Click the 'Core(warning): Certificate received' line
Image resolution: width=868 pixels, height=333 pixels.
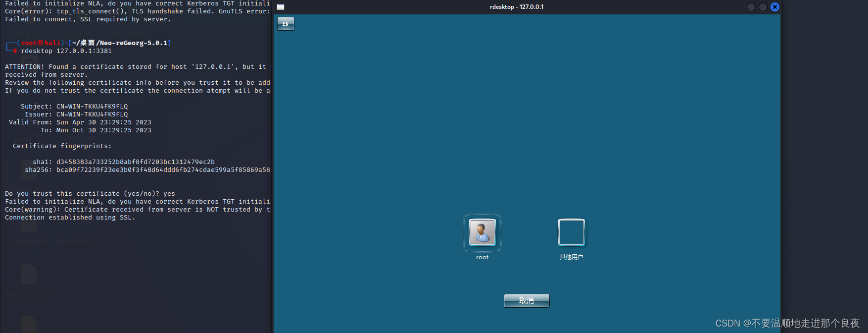pos(138,210)
